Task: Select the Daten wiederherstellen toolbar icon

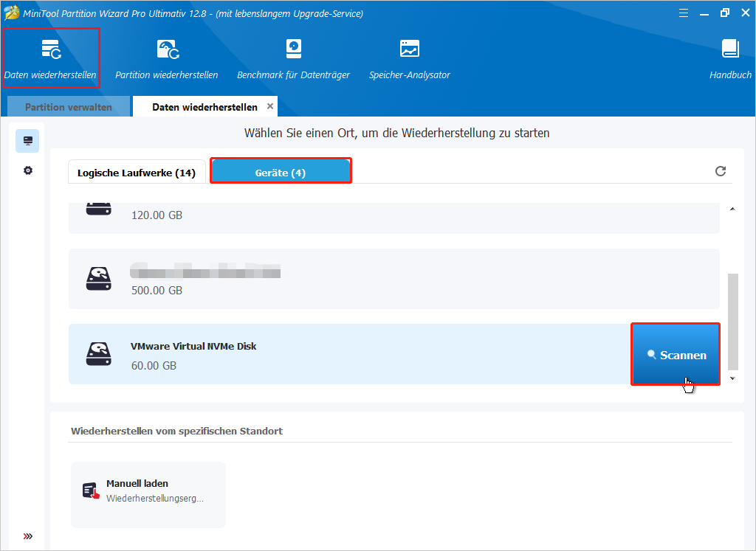Action: (x=50, y=58)
